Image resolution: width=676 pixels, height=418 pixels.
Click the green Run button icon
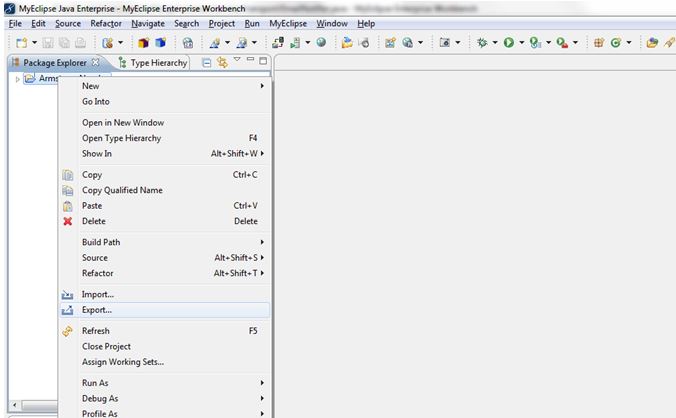509,42
